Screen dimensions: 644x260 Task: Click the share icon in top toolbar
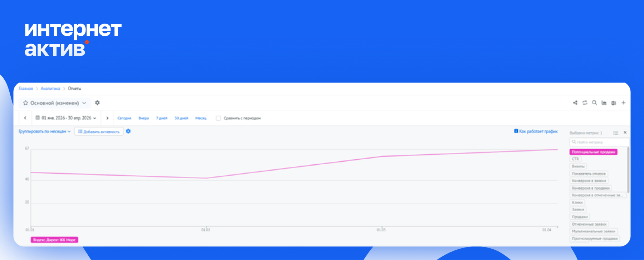pyautogui.click(x=575, y=103)
